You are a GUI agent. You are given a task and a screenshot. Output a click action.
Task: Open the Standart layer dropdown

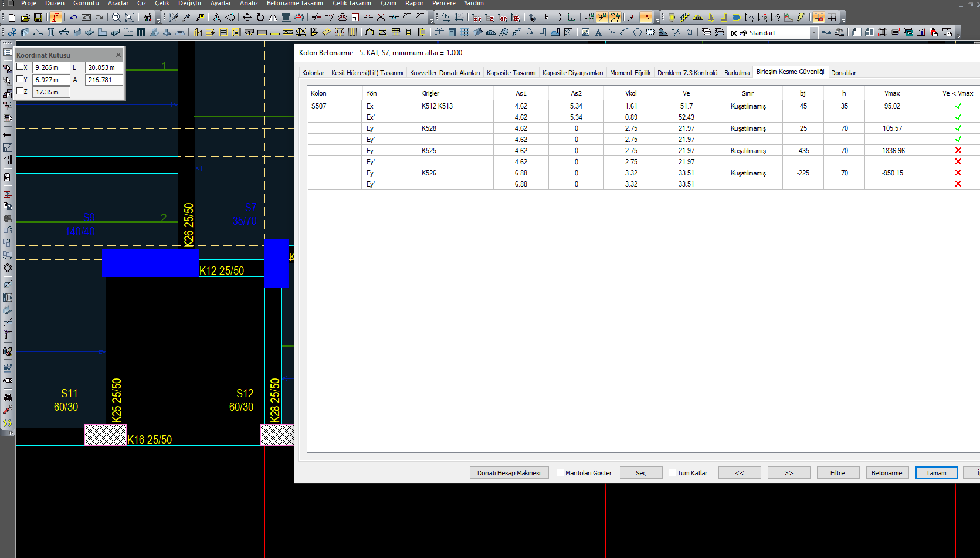(813, 33)
